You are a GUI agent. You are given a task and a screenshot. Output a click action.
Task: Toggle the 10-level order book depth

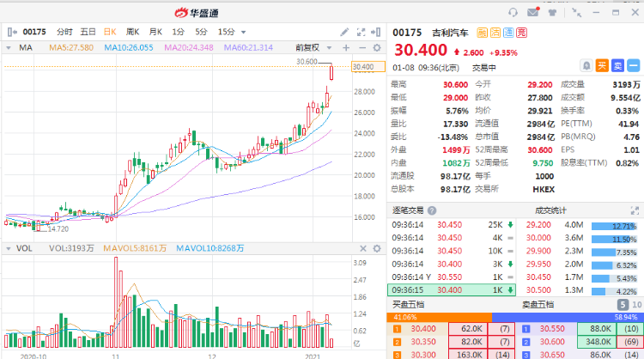click(635, 304)
